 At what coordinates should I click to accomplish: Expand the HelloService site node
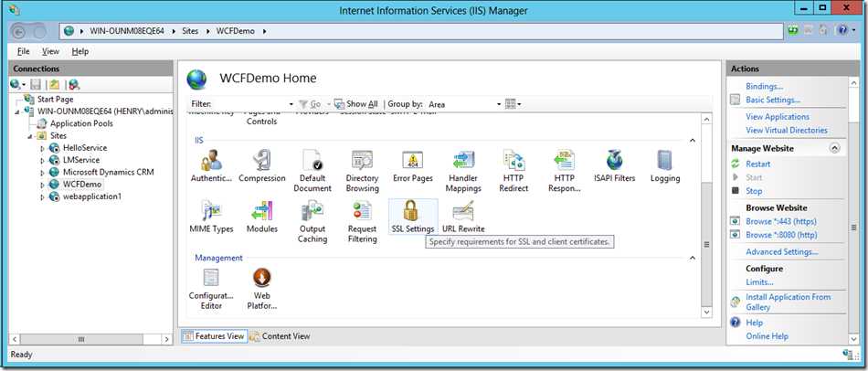click(x=43, y=148)
